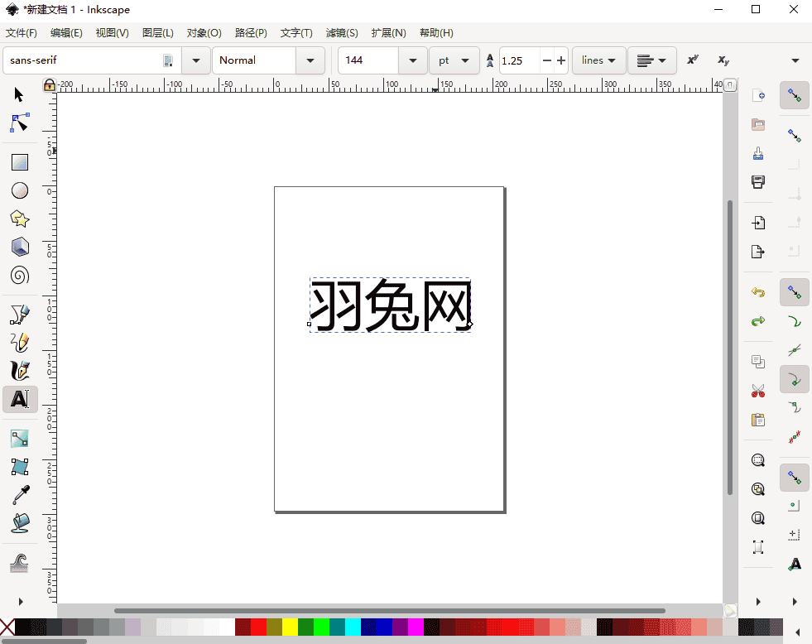
Task: Click the paste clipboard icon
Action: pos(758,420)
